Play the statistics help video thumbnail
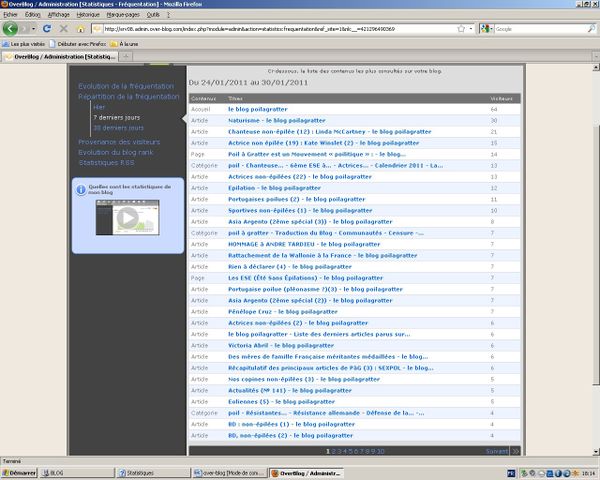Image resolution: width=600 pixels, height=480 pixels. click(x=127, y=217)
